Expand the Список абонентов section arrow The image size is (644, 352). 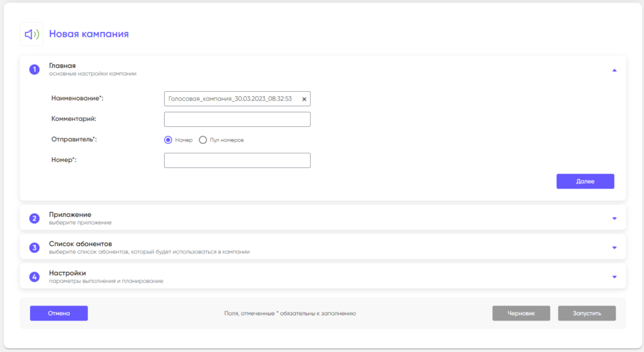coord(614,248)
